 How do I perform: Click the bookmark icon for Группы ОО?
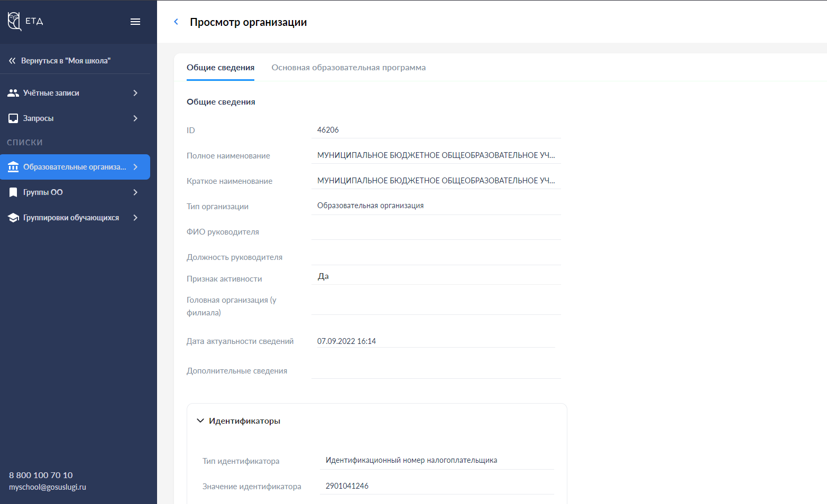pos(13,192)
